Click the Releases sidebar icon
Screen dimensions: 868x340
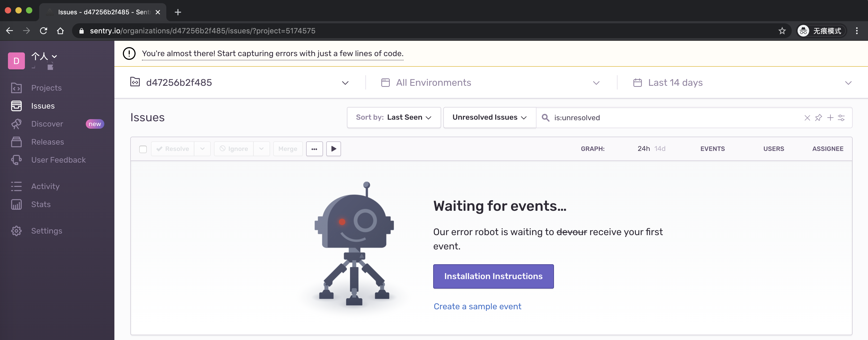click(16, 142)
